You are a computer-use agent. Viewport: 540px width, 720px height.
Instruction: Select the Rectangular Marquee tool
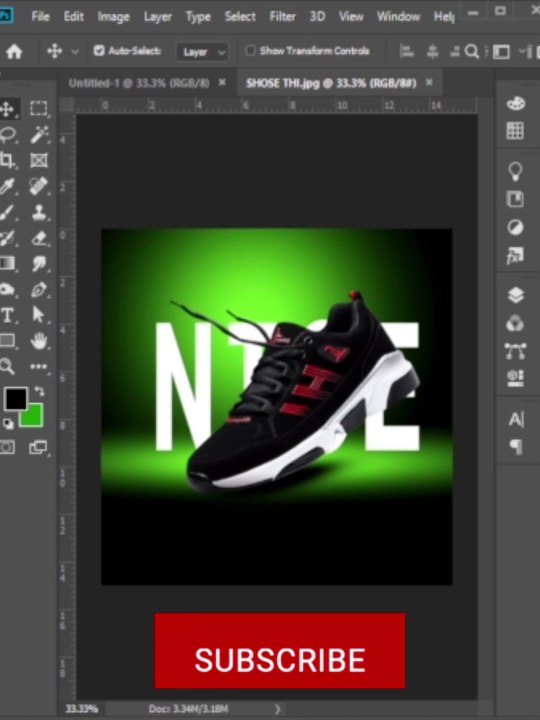click(x=39, y=108)
